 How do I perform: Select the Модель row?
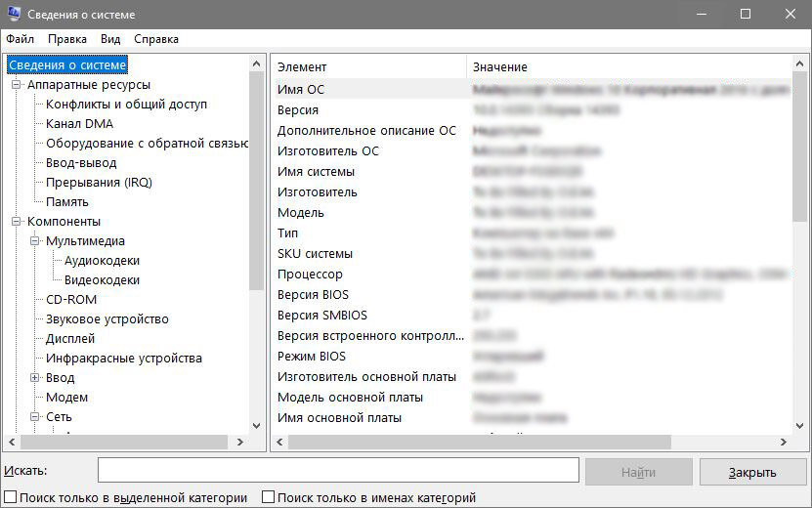point(532,212)
